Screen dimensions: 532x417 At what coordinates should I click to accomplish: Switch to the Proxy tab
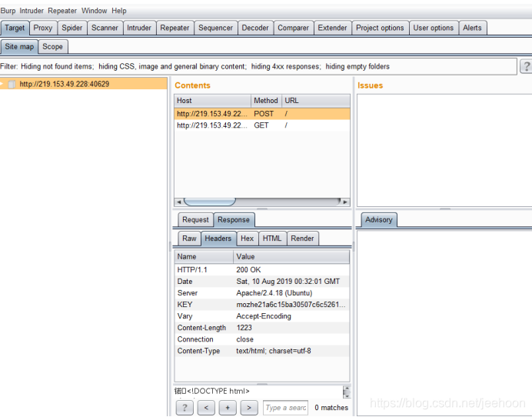[43, 28]
